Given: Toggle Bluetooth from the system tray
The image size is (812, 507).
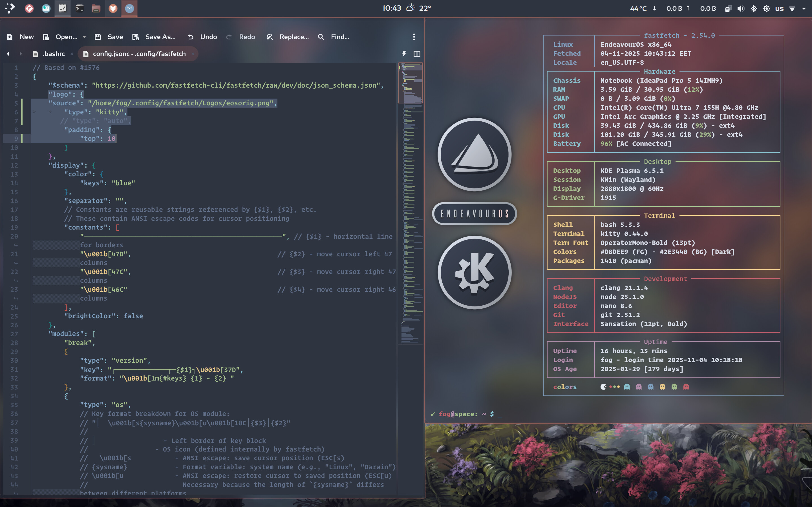Looking at the screenshot, I should pyautogui.click(x=754, y=9).
